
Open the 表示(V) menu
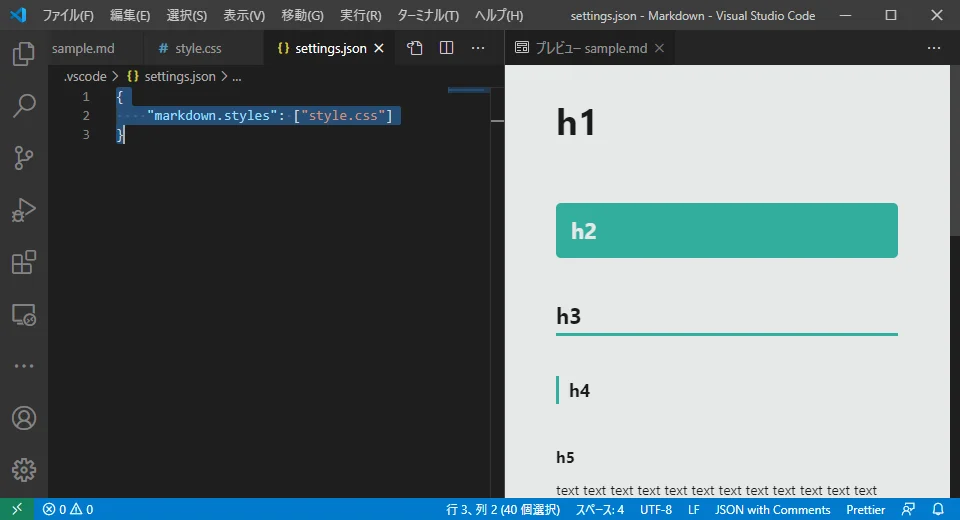coord(244,15)
